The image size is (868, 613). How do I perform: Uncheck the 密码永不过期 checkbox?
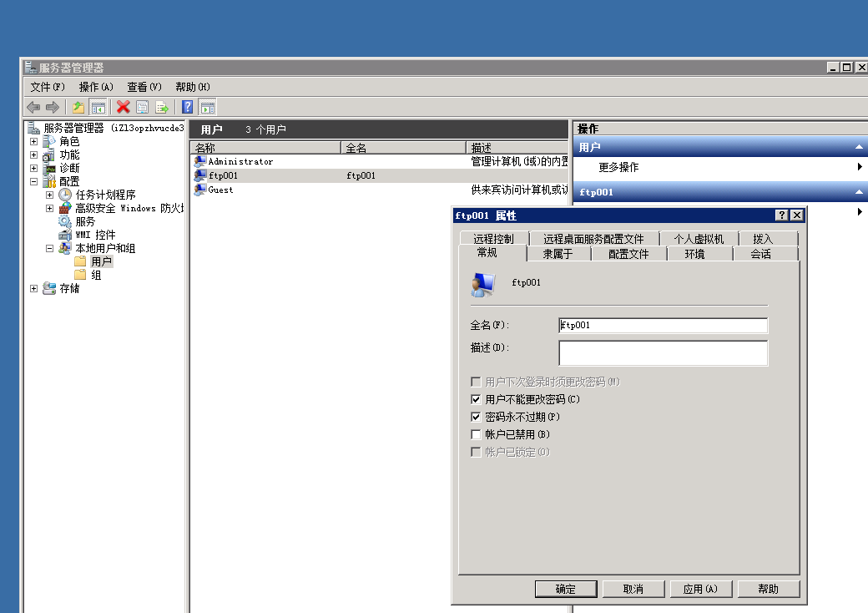(x=476, y=417)
